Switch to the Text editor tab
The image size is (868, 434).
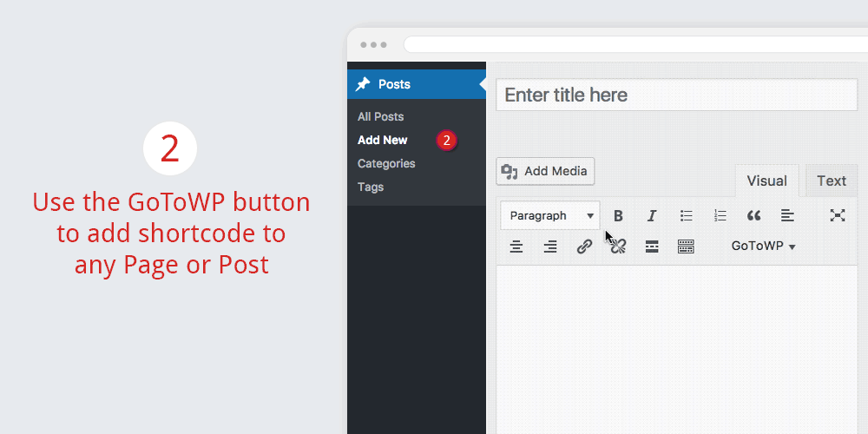point(832,181)
